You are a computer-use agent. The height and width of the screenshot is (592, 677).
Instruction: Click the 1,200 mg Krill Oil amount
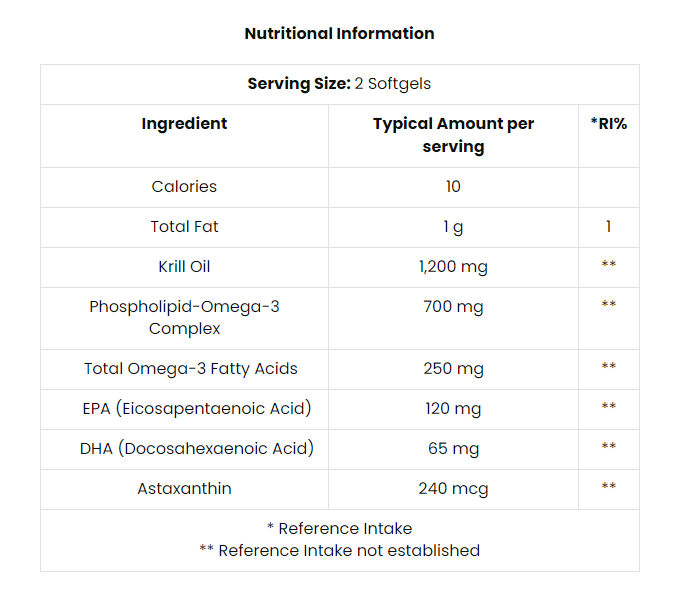(x=453, y=267)
